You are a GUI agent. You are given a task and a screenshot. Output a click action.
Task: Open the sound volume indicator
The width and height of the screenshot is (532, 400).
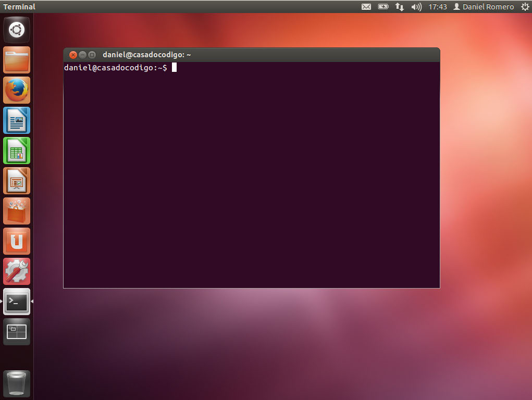pyautogui.click(x=416, y=7)
